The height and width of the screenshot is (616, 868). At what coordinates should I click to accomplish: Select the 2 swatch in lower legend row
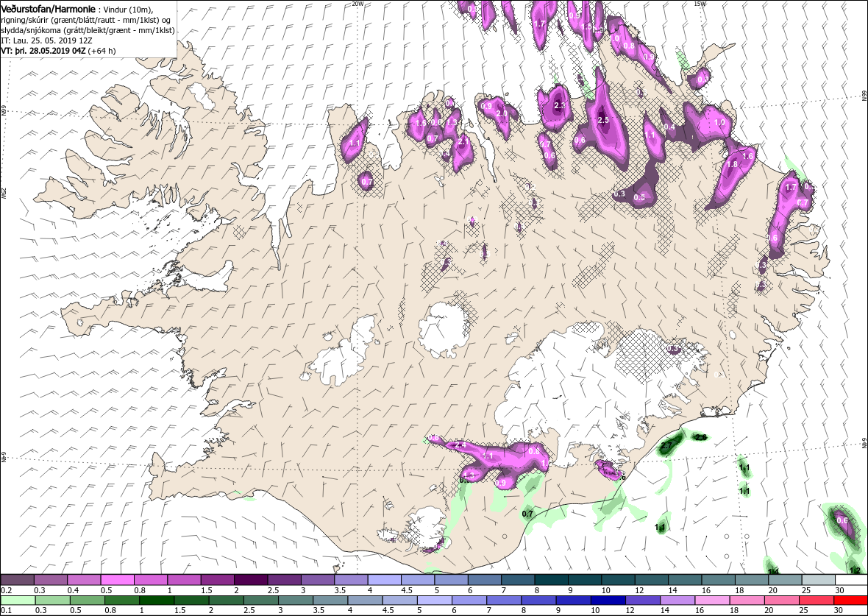(227, 601)
